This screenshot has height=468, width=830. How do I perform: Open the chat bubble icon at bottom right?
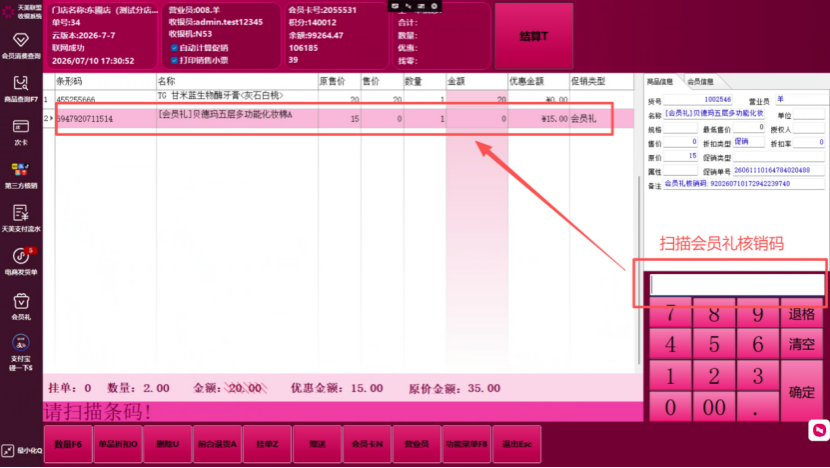[x=819, y=430]
